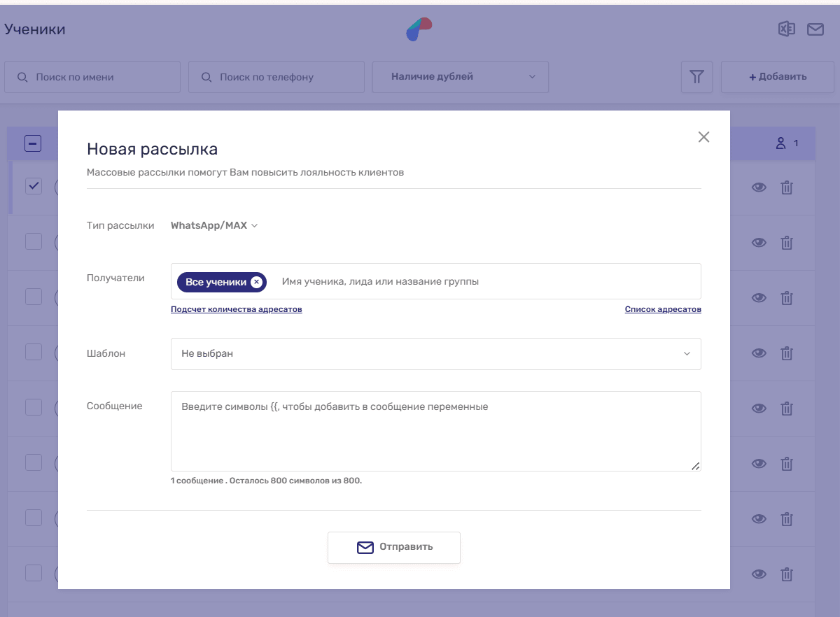
Task: Click the "+ Добавить" button
Action: coord(777,77)
